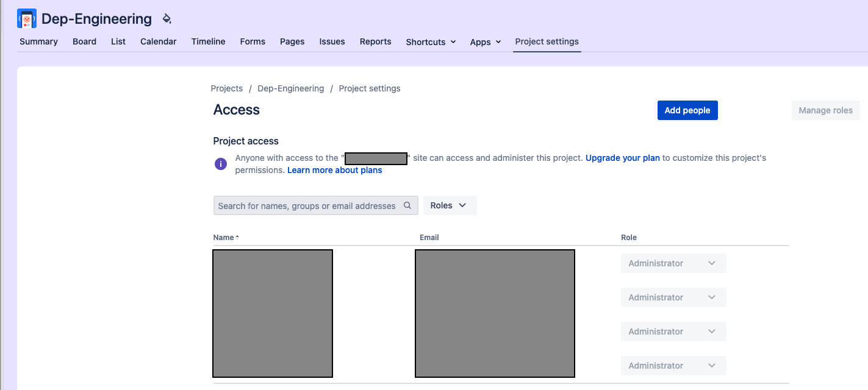Switch to the Timeline tab

point(208,41)
